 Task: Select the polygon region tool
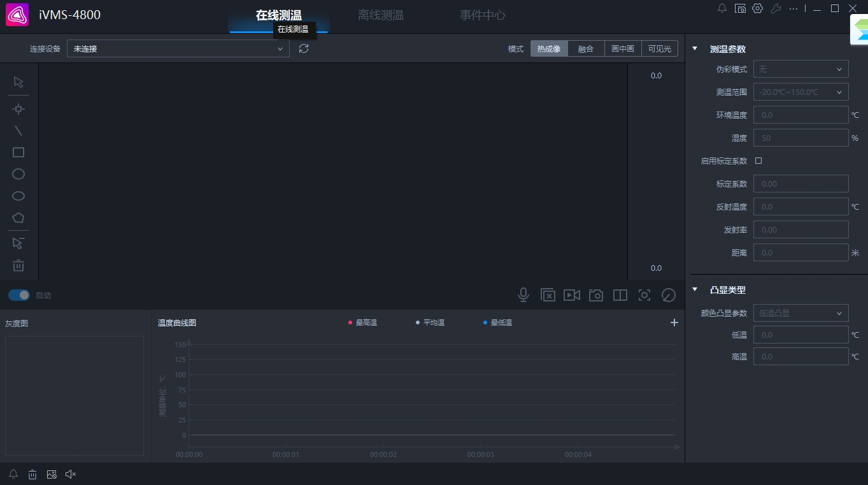click(x=18, y=217)
